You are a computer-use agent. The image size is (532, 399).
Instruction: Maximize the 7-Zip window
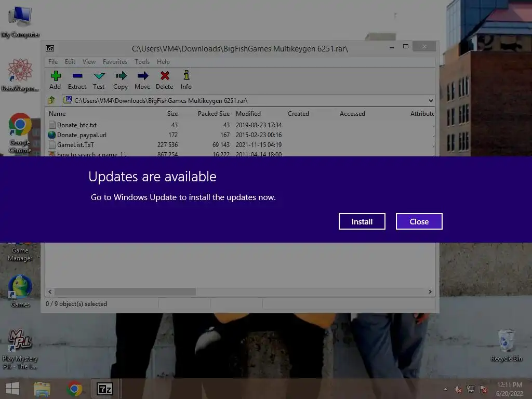pyautogui.click(x=405, y=46)
